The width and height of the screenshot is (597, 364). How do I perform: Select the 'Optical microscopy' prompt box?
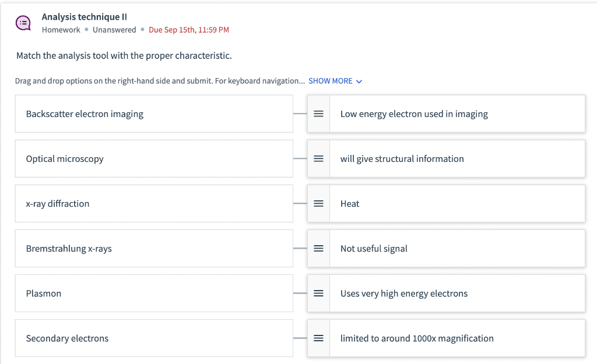(154, 159)
